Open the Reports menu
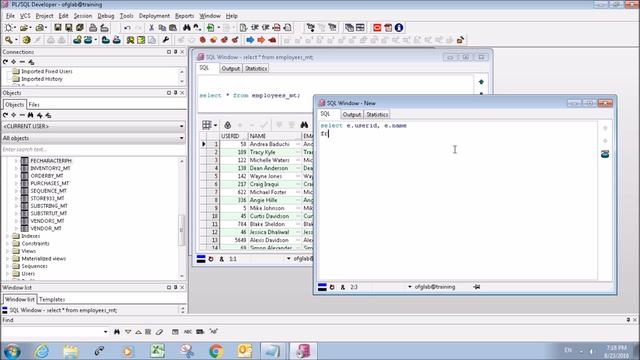 click(184, 16)
